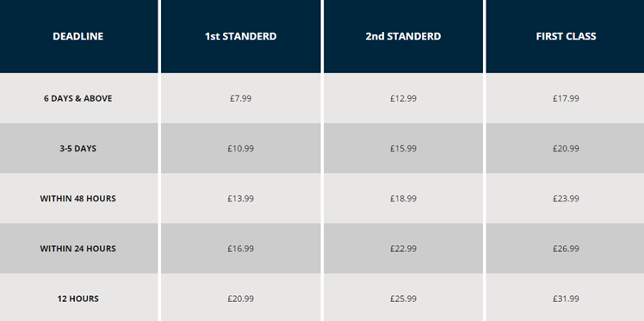Select the £23.99 price cell
Viewport: 644px width, 321px height.
[566, 199]
